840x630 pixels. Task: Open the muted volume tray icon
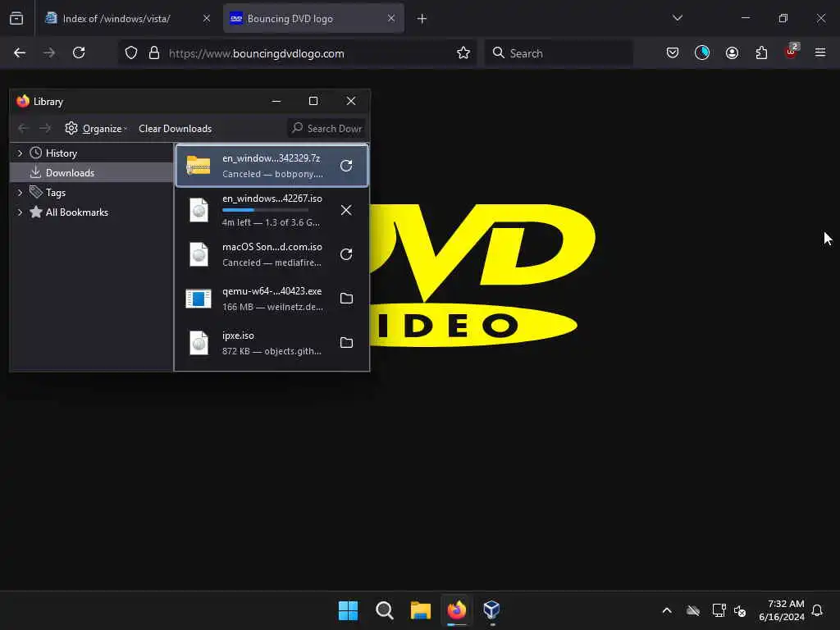coord(741,610)
